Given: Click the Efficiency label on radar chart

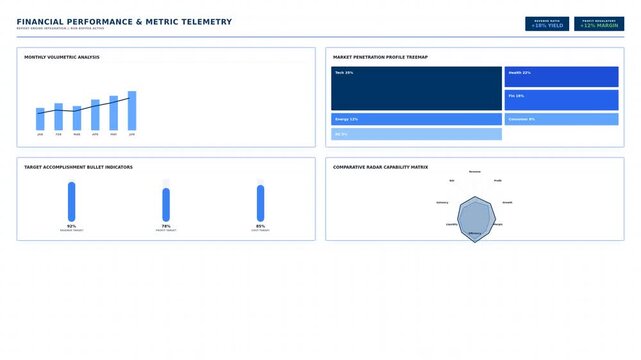Looking at the screenshot, I should pyautogui.click(x=475, y=233).
